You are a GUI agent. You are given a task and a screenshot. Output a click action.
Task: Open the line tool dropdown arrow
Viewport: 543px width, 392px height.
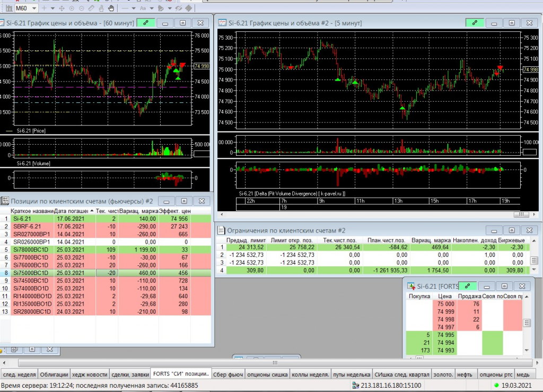tap(133, 8)
